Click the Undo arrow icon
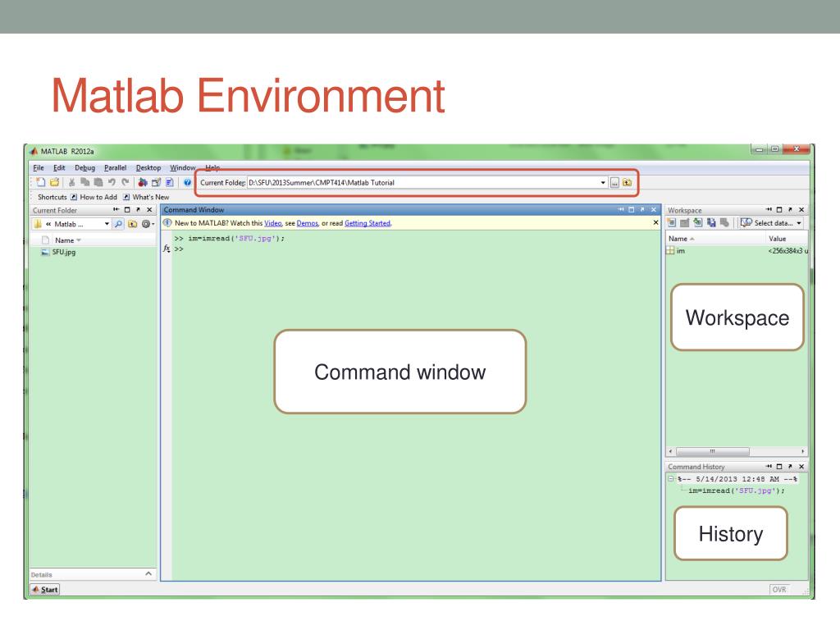 pyautogui.click(x=112, y=183)
